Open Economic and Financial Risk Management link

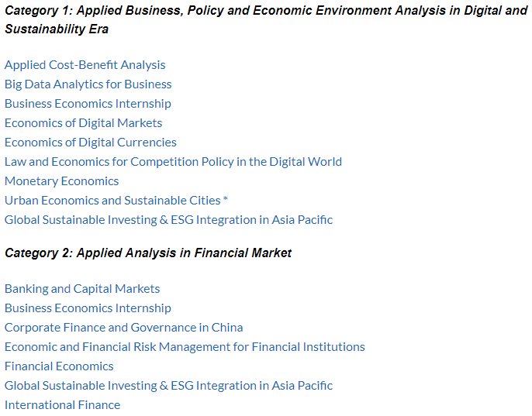click(x=185, y=346)
